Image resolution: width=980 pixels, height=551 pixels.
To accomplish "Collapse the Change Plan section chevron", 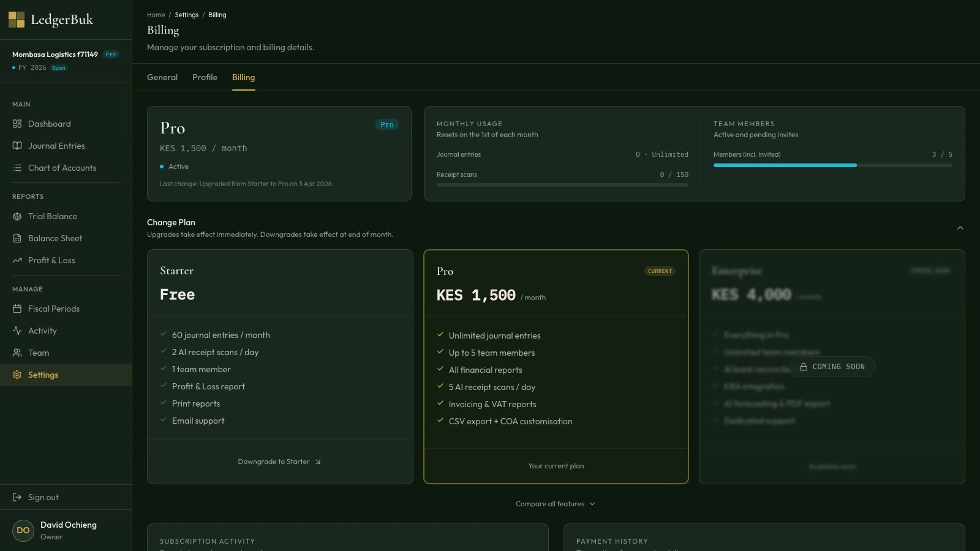I will pos(960,228).
